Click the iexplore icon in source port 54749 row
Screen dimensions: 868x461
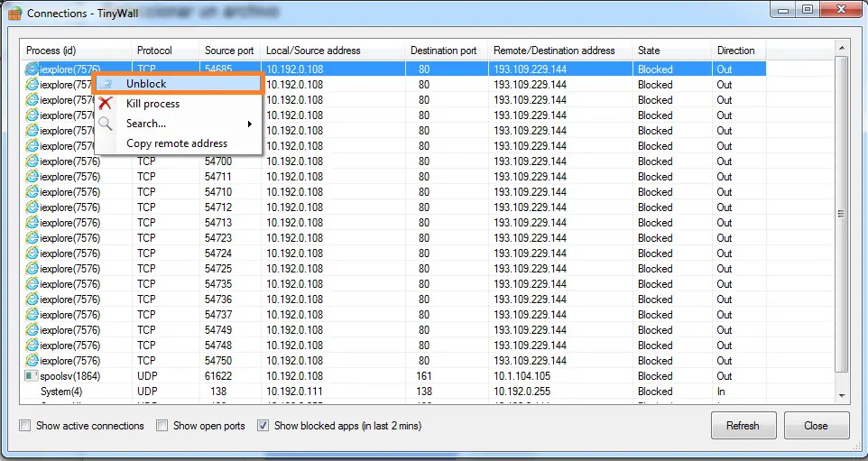click(32, 330)
